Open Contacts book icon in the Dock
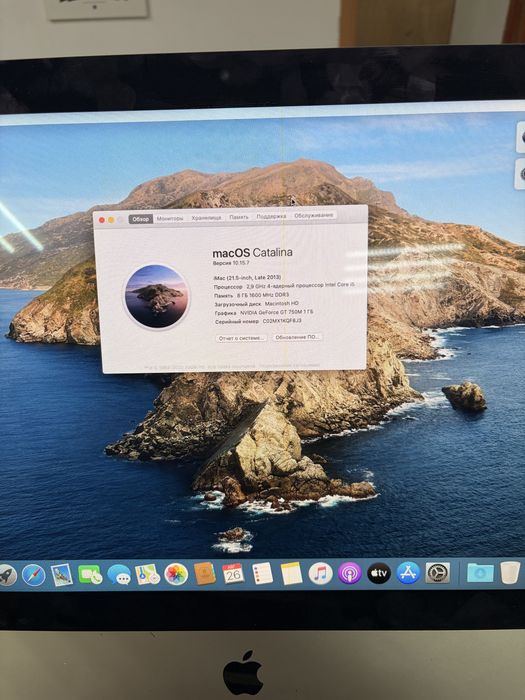Image resolution: width=525 pixels, height=700 pixels. (x=205, y=573)
